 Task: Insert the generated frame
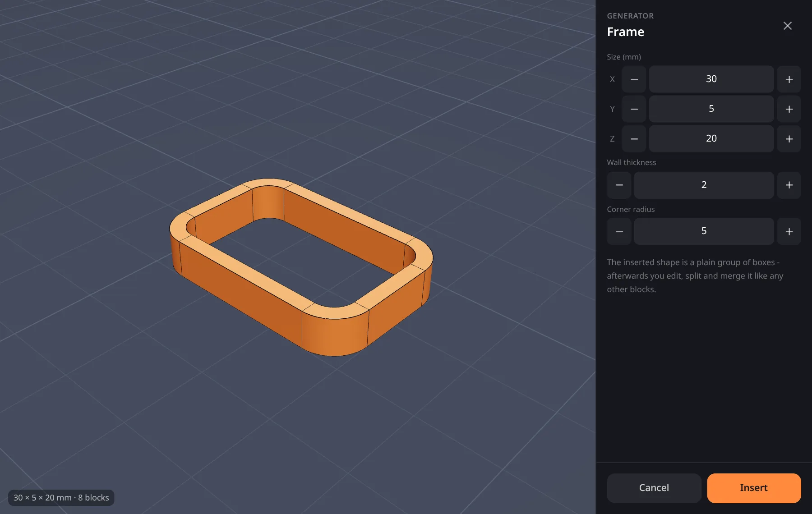click(x=754, y=488)
